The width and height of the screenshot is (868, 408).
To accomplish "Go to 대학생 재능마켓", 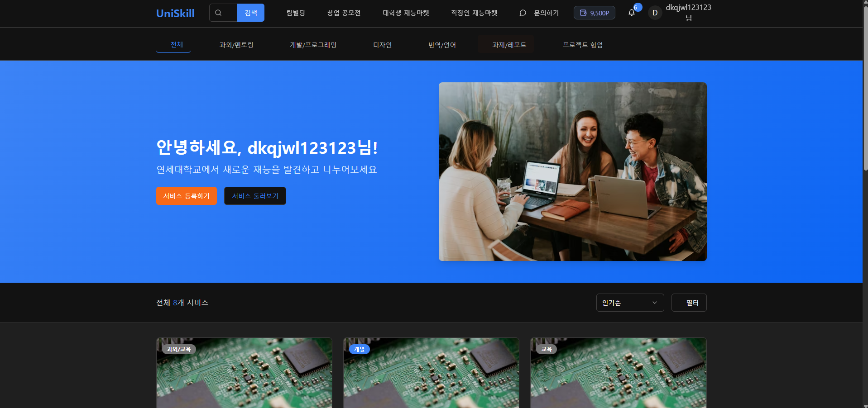I will pos(406,13).
